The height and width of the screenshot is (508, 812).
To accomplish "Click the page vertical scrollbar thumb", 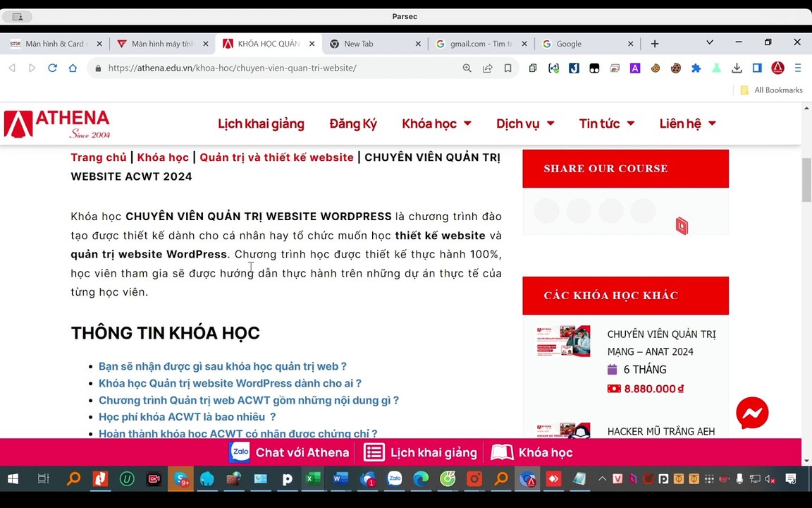I will click(x=806, y=180).
